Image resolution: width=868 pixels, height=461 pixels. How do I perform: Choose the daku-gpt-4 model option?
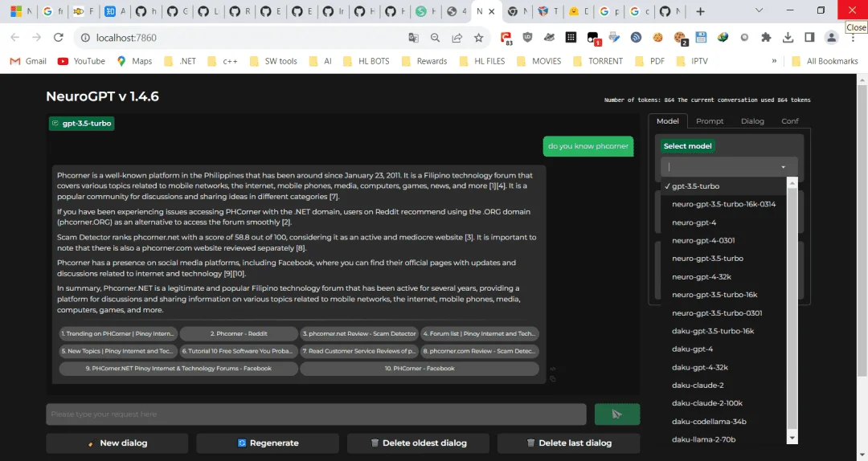coord(723,349)
